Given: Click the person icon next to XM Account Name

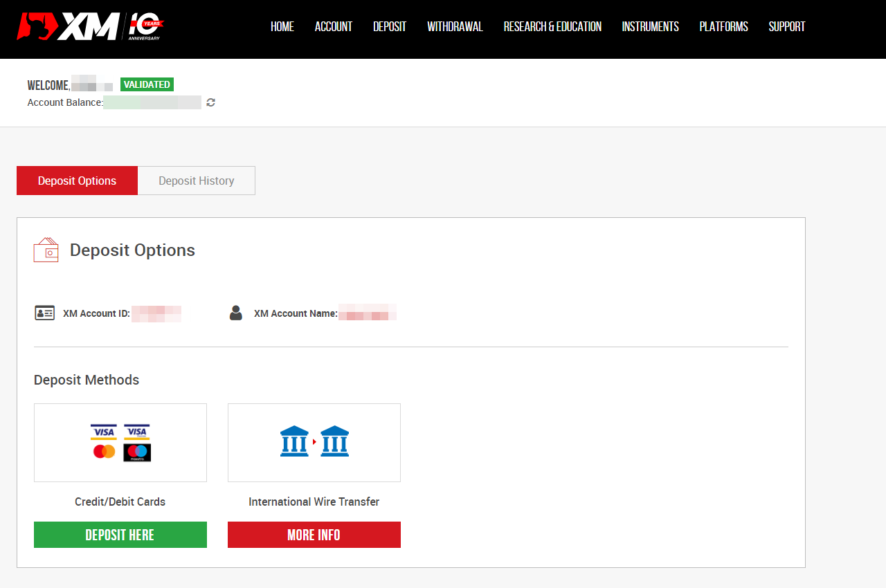Looking at the screenshot, I should click(236, 313).
